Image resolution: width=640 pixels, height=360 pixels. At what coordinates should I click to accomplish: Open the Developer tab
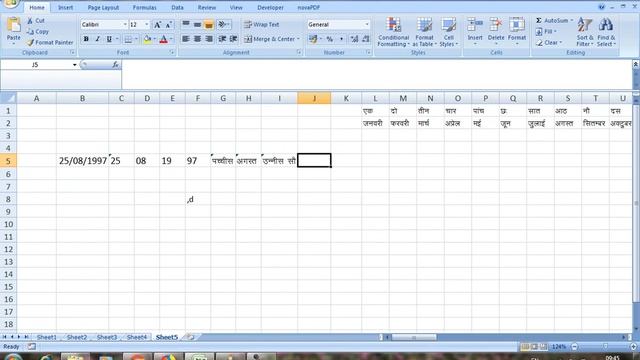(270, 7)
